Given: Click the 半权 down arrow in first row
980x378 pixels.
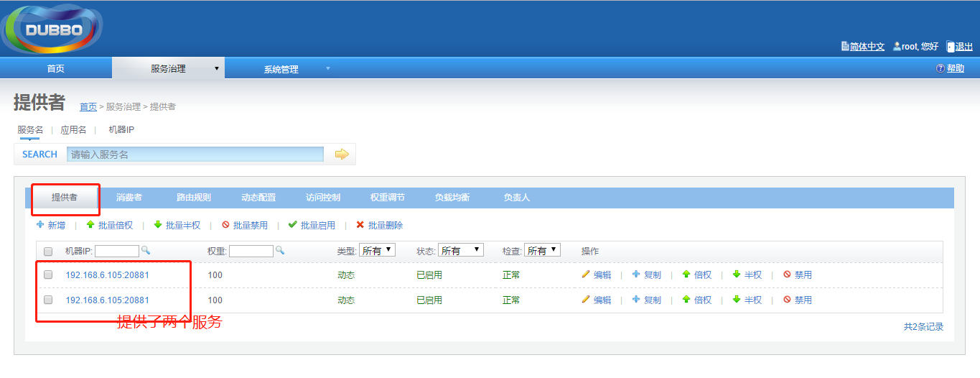Looking at the screenshot, I should point(737,275).
